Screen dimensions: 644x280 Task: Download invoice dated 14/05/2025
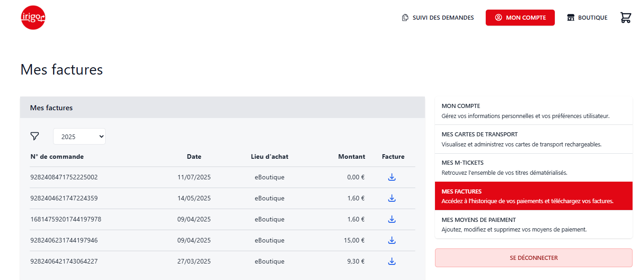click(x=392, y=199)
